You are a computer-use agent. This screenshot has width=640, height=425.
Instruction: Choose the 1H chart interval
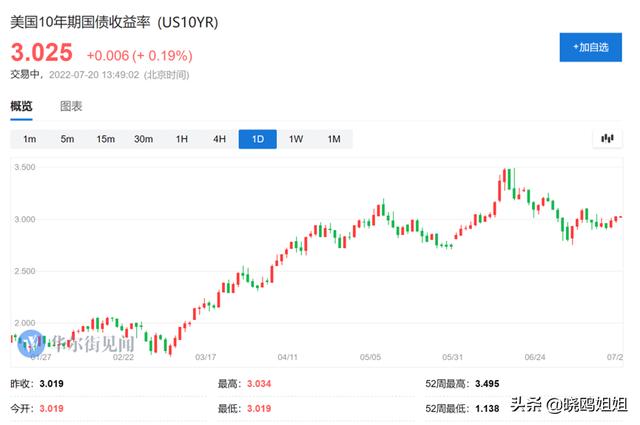[x=181, y=139]
